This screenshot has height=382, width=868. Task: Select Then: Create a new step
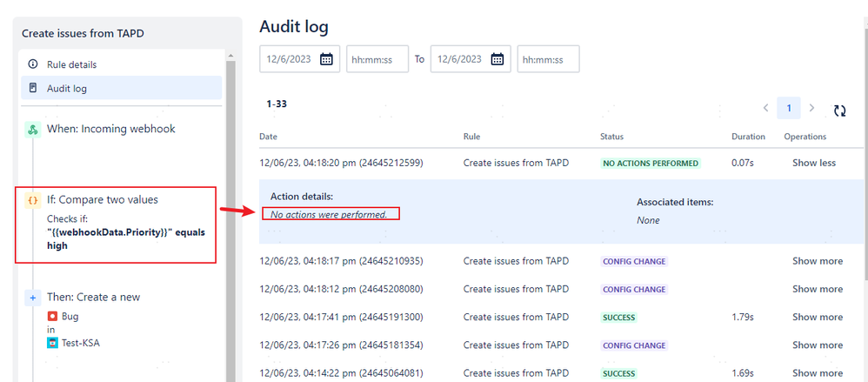(94, 297)
